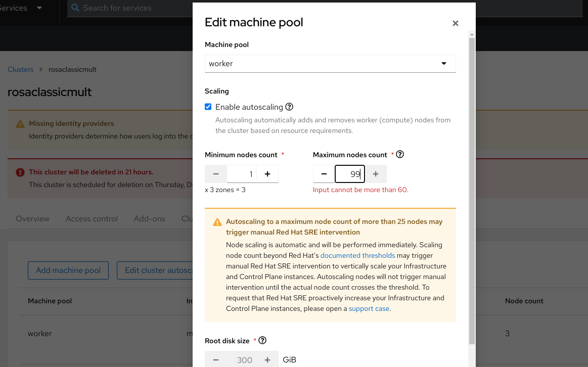Go to the Clusters breadcrumb link
The image size is (588, 367).
coord(20,69)
